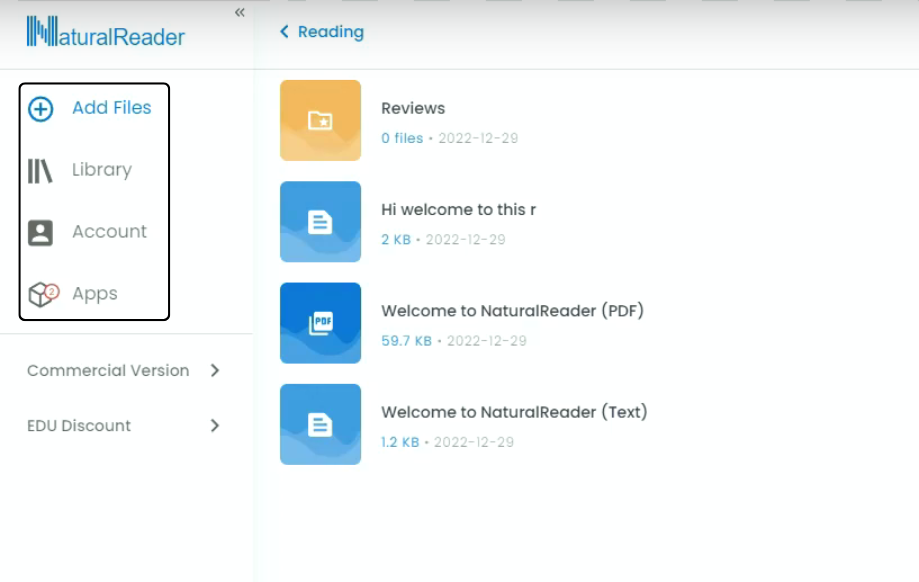Select Add Files in the sidebar

tap(111, 108)
